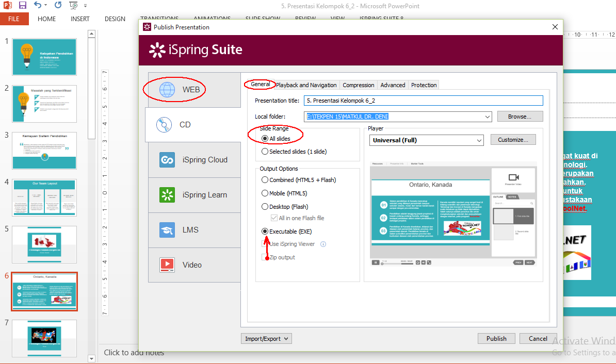Click the replay icon in player preview
Image resolution: width=616 pixels, height=364 pixels.
click(x=418, y=262)
